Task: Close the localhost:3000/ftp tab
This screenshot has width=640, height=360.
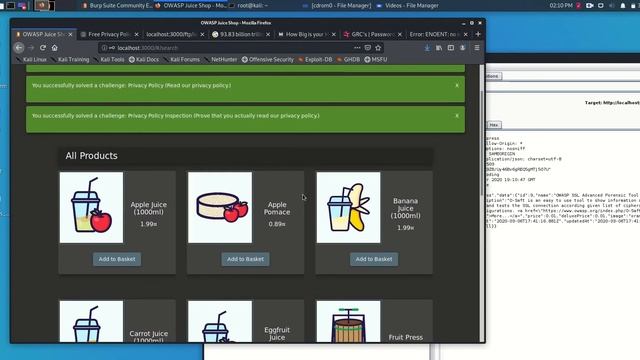Action: pyautogui.click(x=202, y=35)
